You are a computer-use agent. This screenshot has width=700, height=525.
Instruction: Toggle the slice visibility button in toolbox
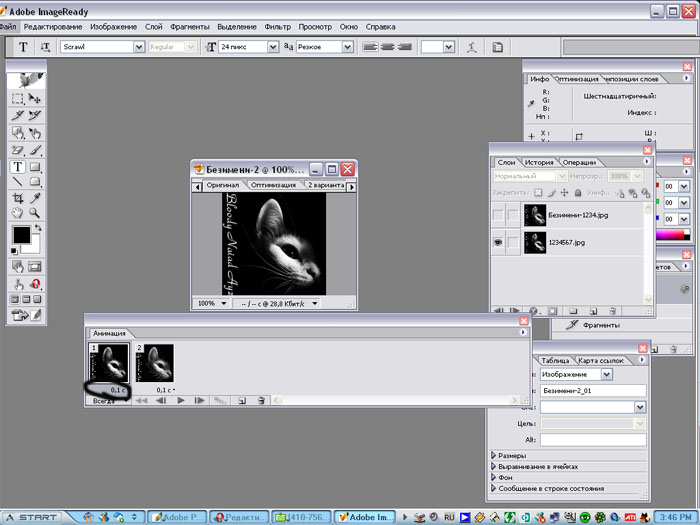click(x=35, y=267)
